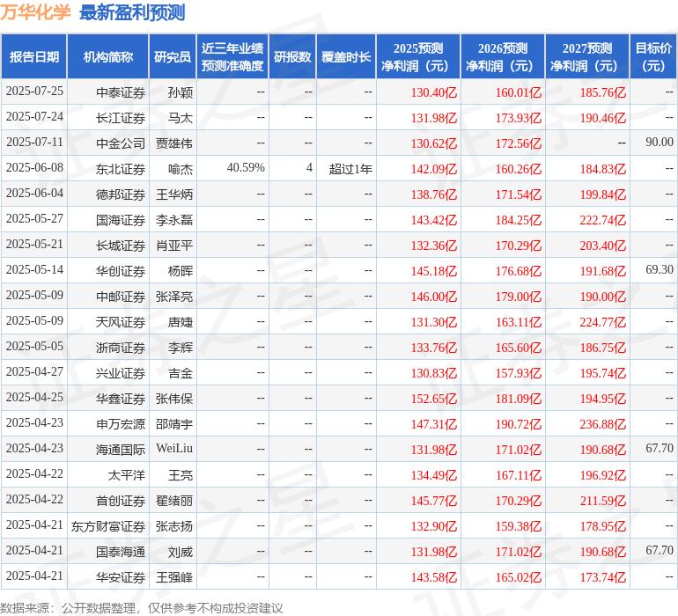
Task: Click the 40.59% accuracy value
Action: (x=246, y=168)
